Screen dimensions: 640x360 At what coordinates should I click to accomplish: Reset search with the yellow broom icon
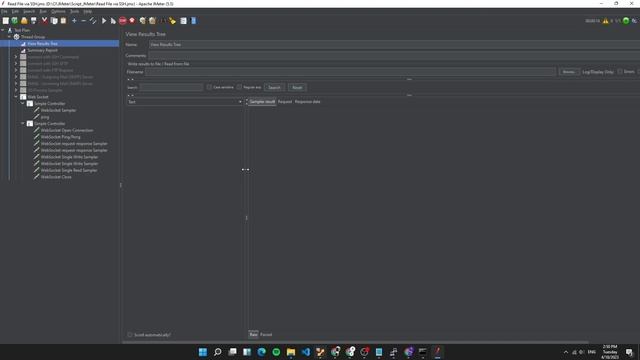[x=172, y=21]
